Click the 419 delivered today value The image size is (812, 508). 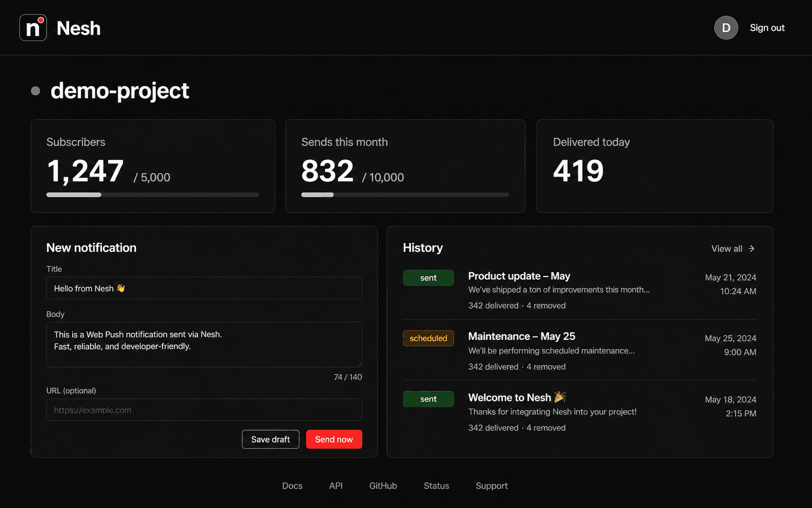(579, 171)
